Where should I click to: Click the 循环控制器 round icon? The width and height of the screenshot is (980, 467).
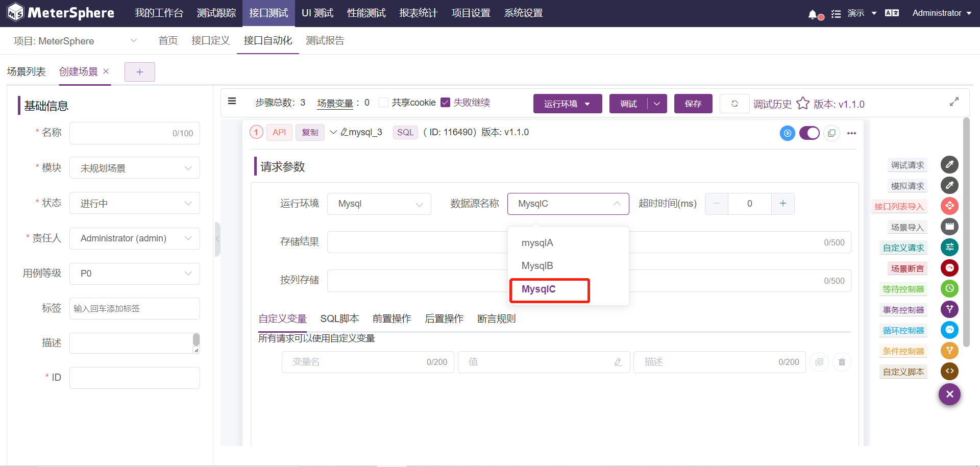949,330
